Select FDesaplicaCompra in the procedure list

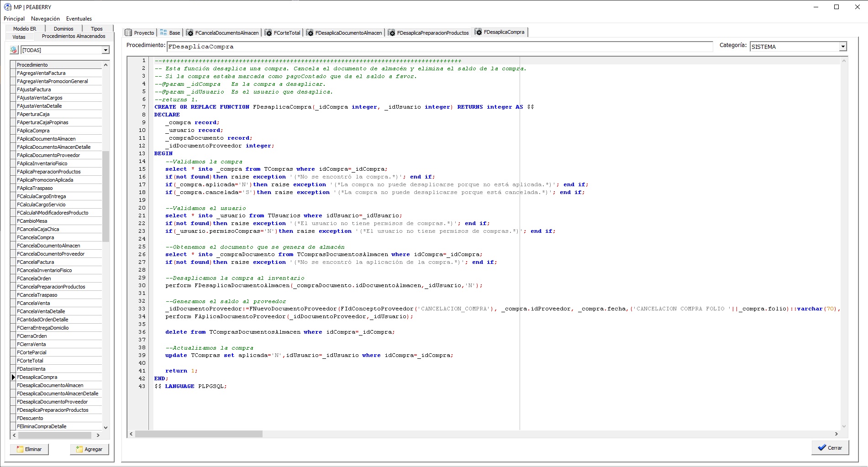pyautogui.click(x=59, y=377)
